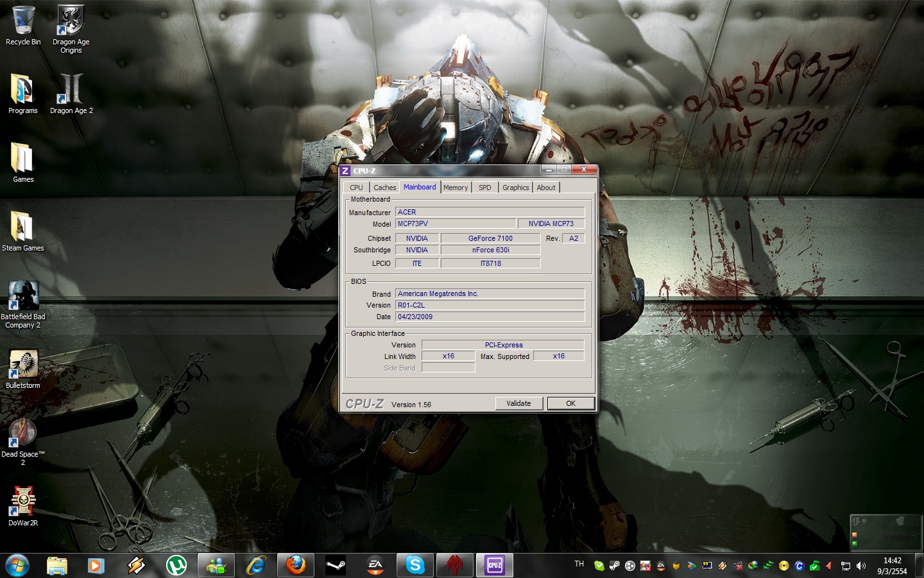Click BIOS brand "American Megatrends Inc."
The height and width of the screenshot is (578, 924).
(490, 293)
